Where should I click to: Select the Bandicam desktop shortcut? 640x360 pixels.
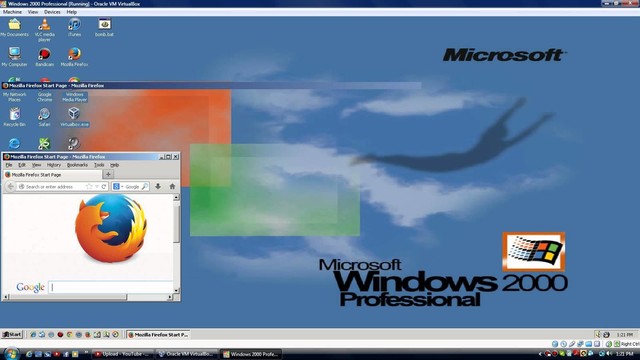pos(44,57)
